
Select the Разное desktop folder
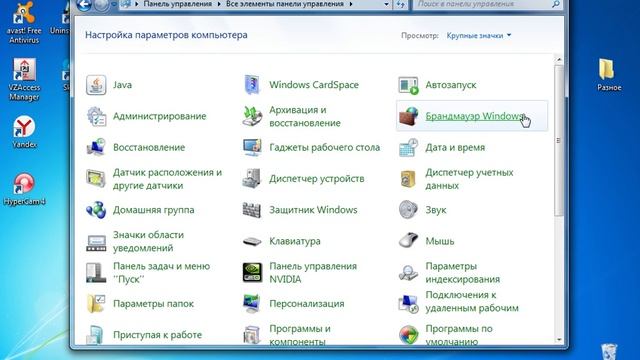(609, 75)
